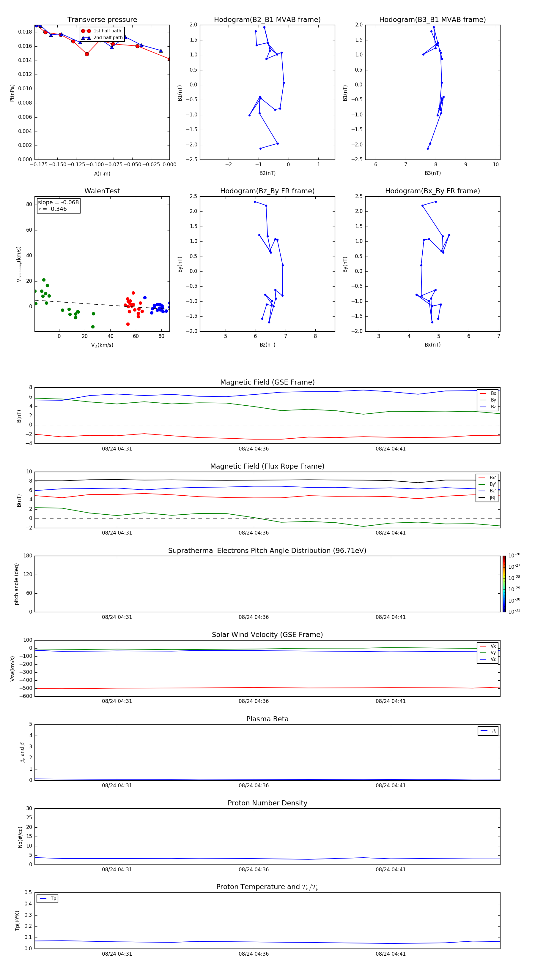Click the 'A(T·m)' x-axis label
This screenshot has height=980, width=535.
[x=102, y=174]
